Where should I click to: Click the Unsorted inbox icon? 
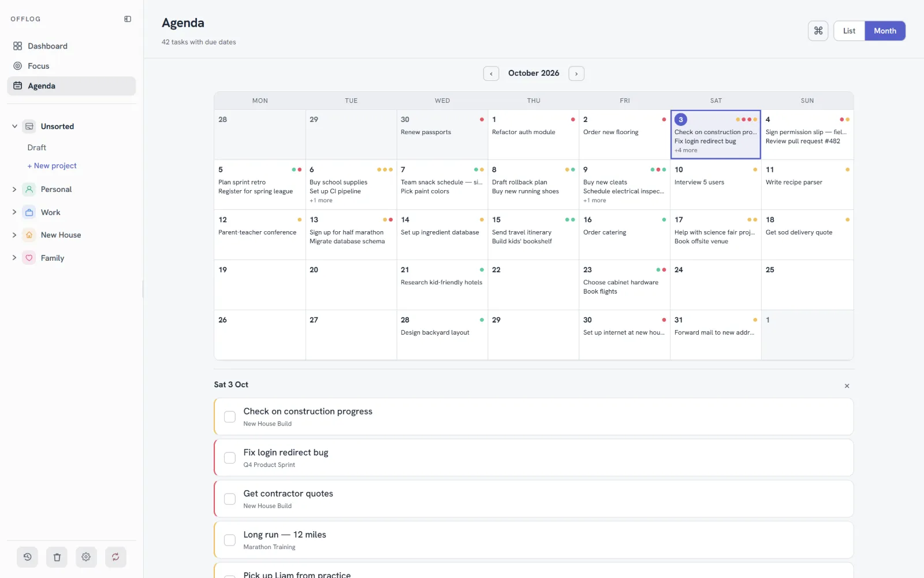(x=29, y=126)
